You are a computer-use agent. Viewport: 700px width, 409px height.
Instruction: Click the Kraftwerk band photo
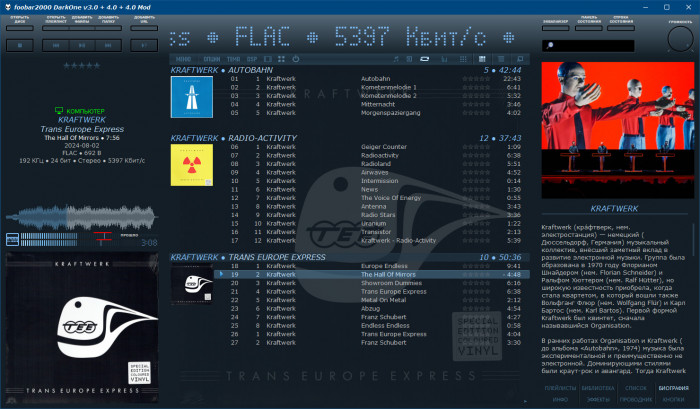tap(618, 130)
